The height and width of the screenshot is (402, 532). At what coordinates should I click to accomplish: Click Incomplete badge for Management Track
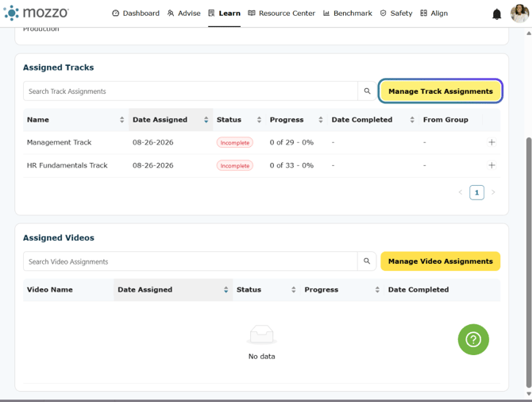[x=235, y=142]
